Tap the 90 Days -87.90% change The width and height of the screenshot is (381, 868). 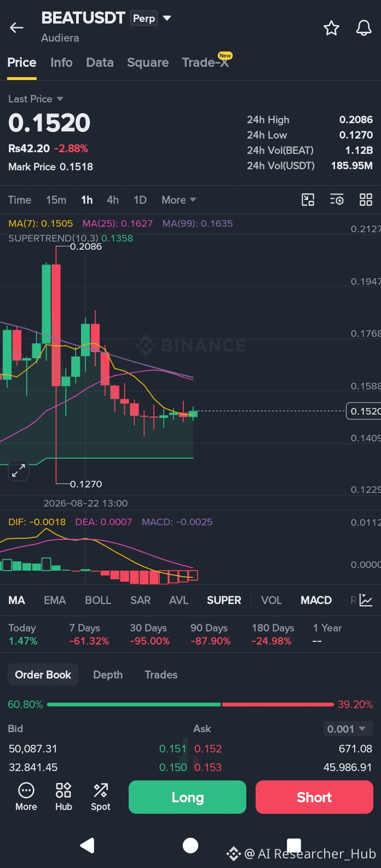[x=210, y=634]
